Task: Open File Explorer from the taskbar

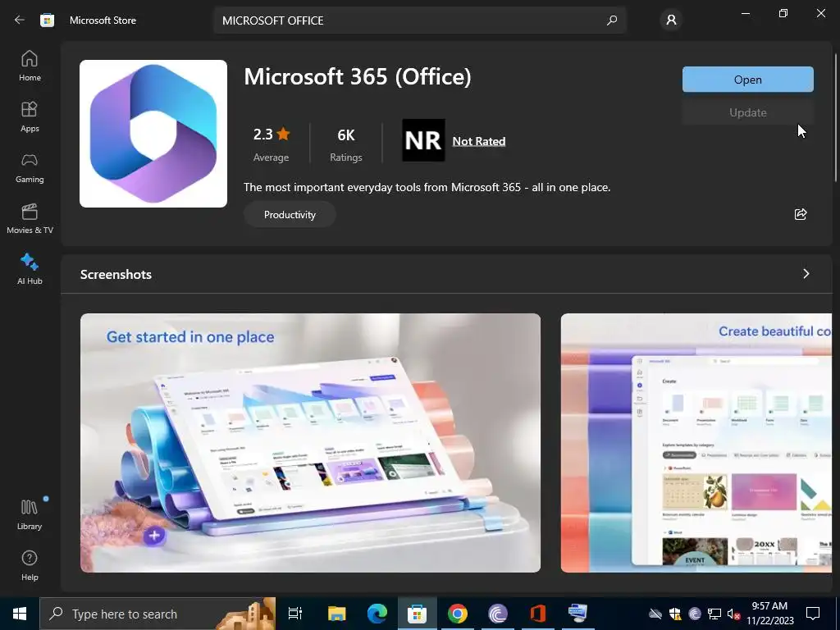Action: click(336, 614)
